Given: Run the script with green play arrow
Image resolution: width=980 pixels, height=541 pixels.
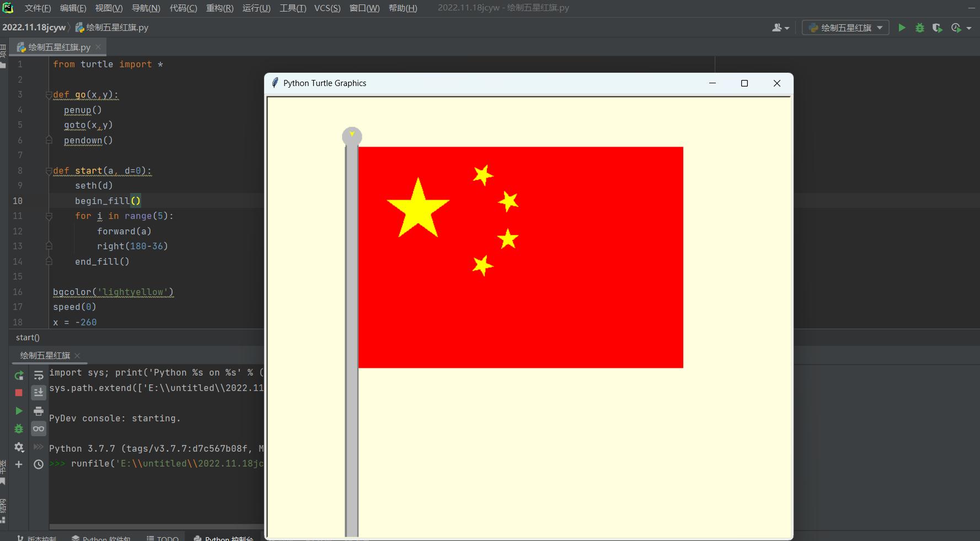Looking at the screenshot, I should tap(18, 411).
